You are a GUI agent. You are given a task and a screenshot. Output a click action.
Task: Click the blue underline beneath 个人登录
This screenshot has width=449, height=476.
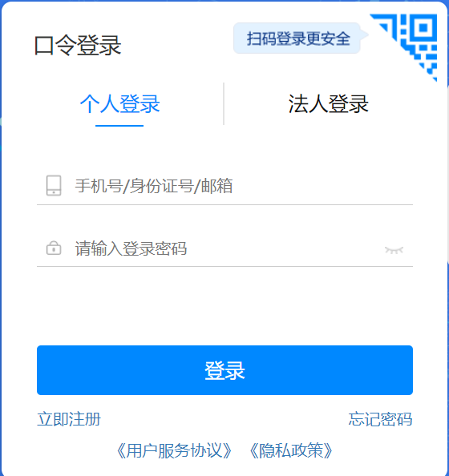coord(119,125)
